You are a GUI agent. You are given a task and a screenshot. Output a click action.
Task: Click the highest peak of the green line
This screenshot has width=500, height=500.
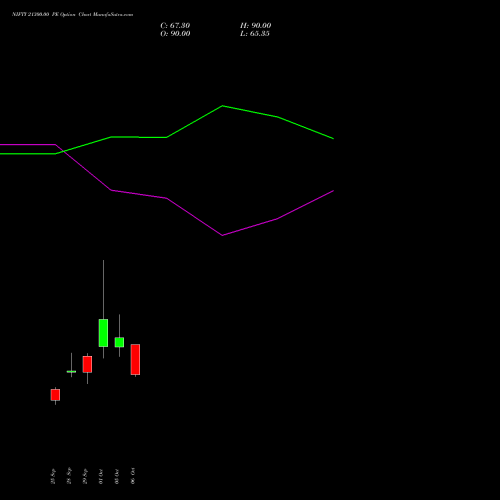click(x=223, y=106)
